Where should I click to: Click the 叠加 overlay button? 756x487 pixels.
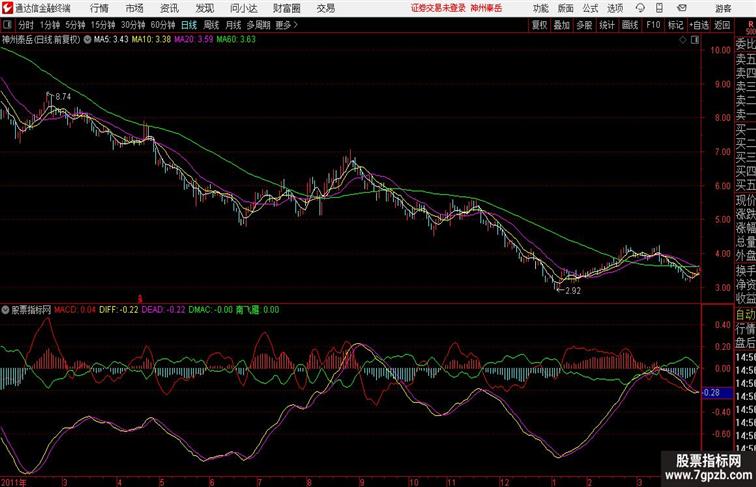point(562,25)
